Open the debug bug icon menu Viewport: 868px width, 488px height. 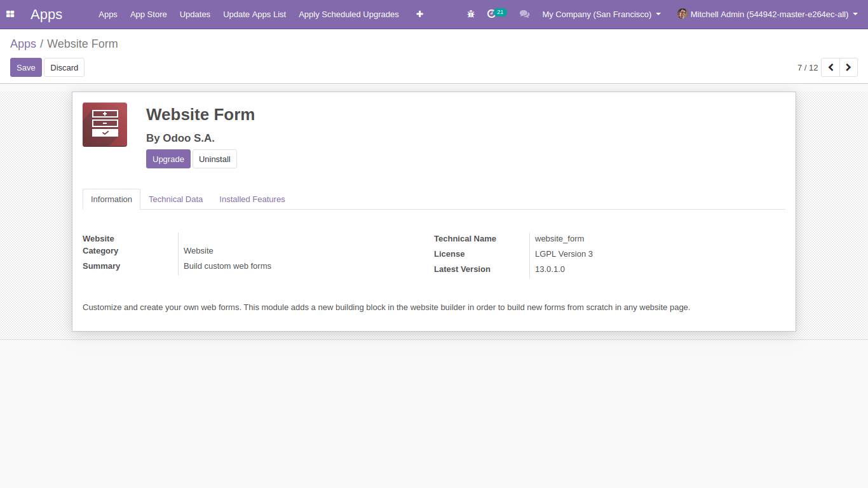pos(471,14)
